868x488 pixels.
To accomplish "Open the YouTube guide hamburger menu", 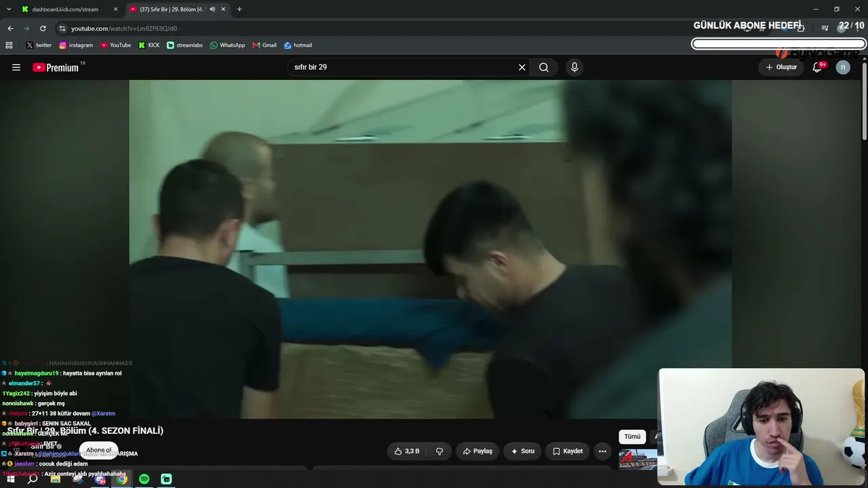I will pos(16,67).
